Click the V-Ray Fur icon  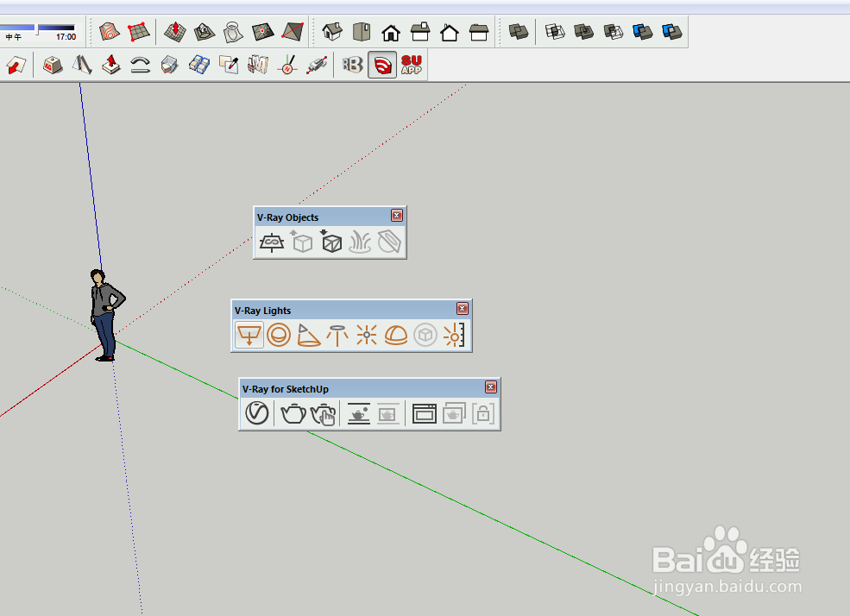coord(360,242)
